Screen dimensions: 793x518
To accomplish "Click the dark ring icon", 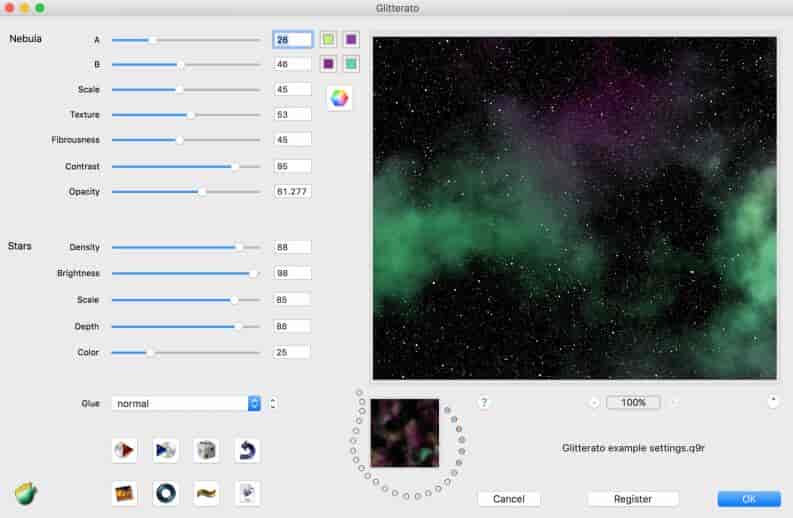I will pyautogui.click(x=166, y=493).
